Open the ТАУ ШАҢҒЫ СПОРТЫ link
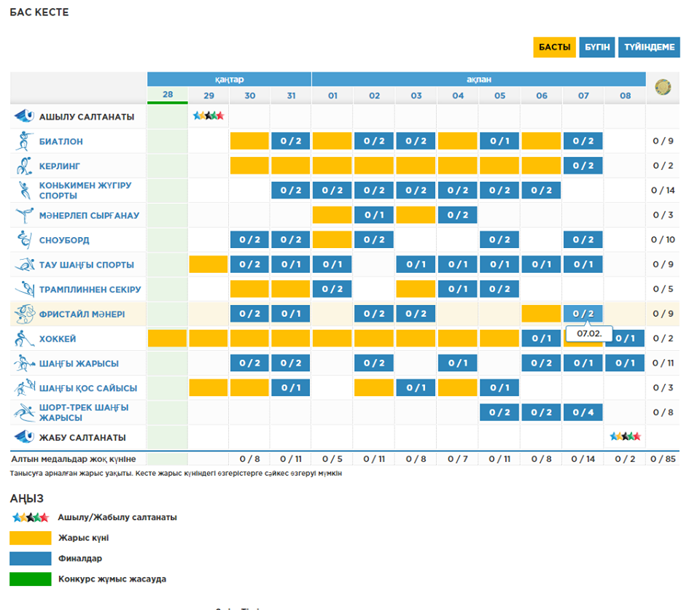 [86, 265]
